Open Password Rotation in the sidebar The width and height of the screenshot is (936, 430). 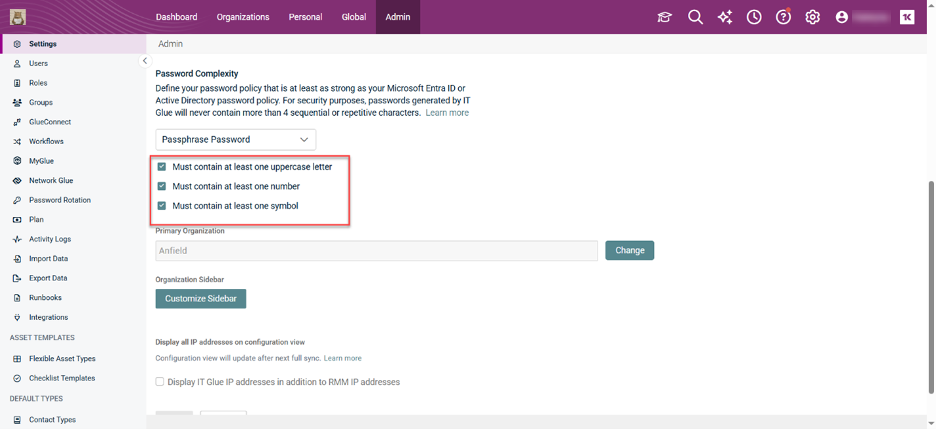point(59,200)
